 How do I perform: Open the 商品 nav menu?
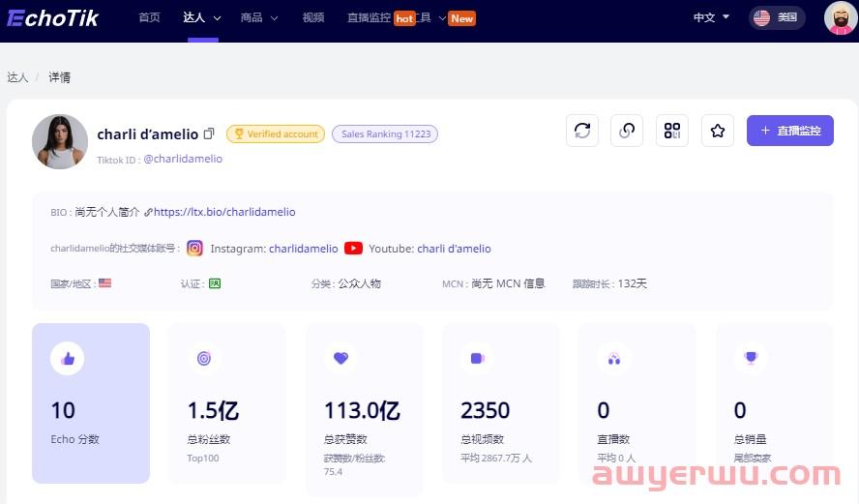252,17
